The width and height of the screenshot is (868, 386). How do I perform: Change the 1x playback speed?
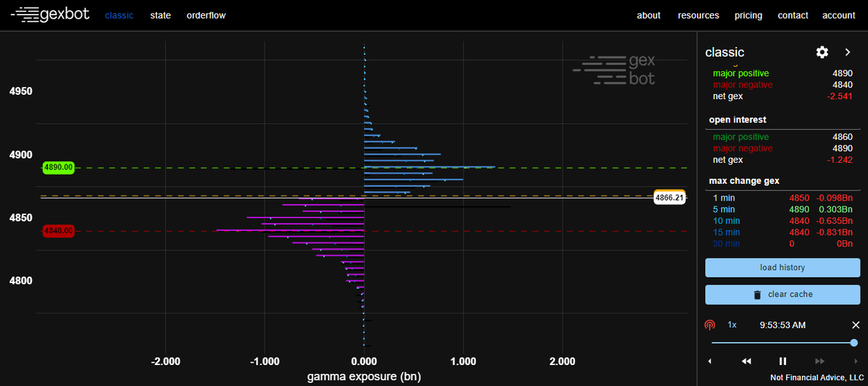[732, 325]
